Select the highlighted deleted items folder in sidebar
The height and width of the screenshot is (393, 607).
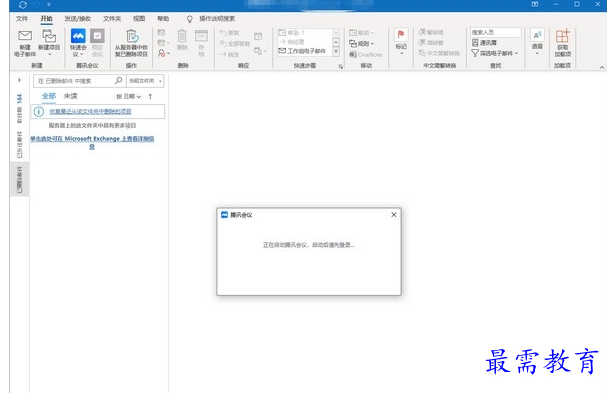19,179
